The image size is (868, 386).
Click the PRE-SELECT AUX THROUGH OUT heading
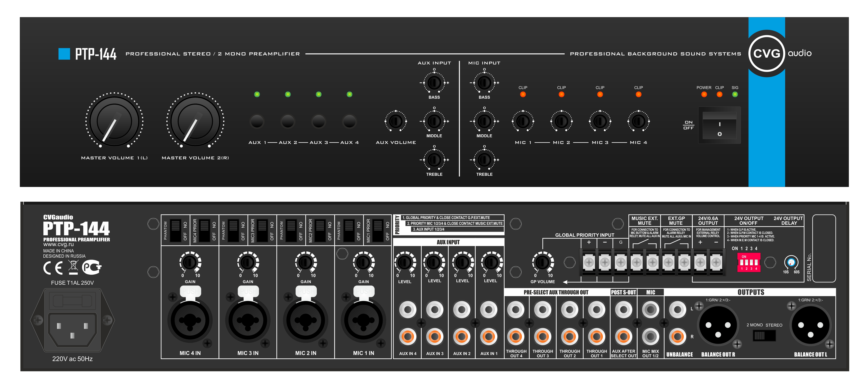click(556, 292)
